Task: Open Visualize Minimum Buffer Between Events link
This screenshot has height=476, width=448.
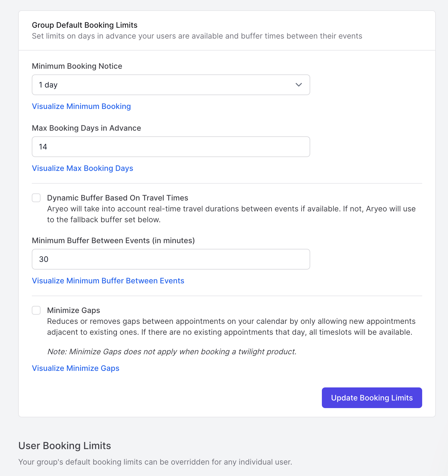Action: (108, 281)
